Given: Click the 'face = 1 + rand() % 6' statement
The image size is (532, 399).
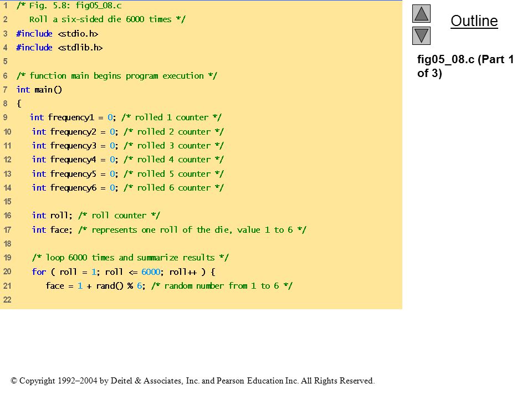Looking at the screenshot, I should (95, 286).
